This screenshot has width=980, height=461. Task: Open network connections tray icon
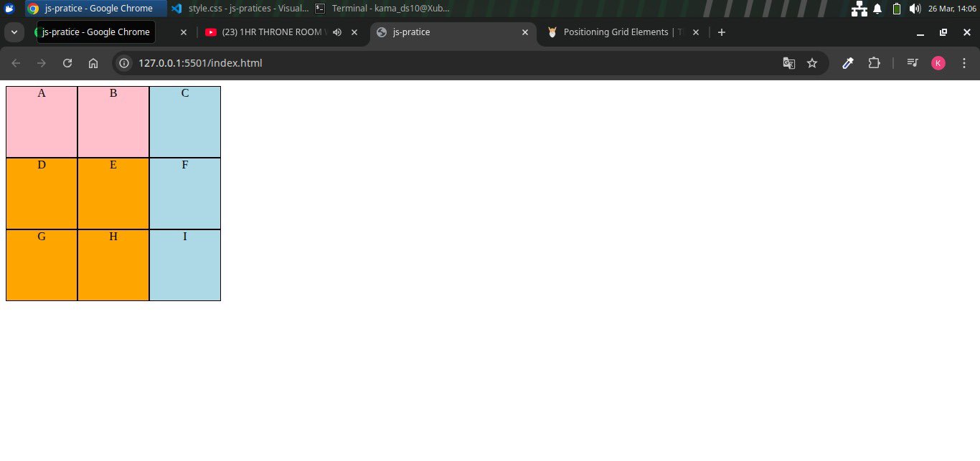859,9
